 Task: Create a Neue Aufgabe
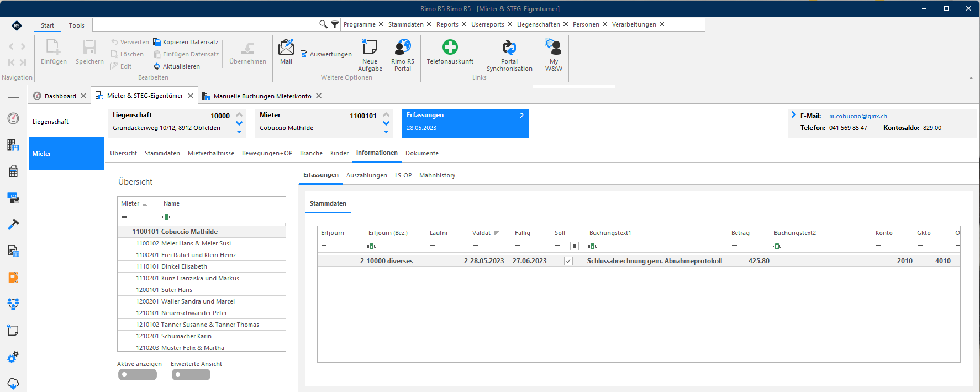pos(370,55)
